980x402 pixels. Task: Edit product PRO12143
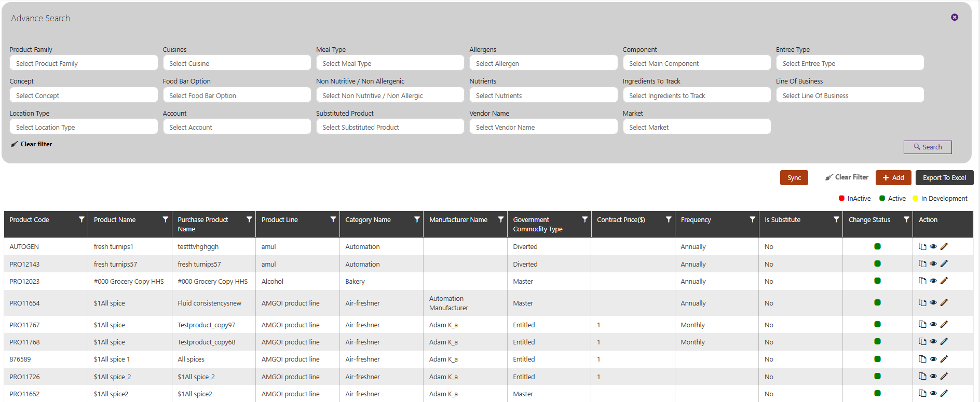click(944, 264)
